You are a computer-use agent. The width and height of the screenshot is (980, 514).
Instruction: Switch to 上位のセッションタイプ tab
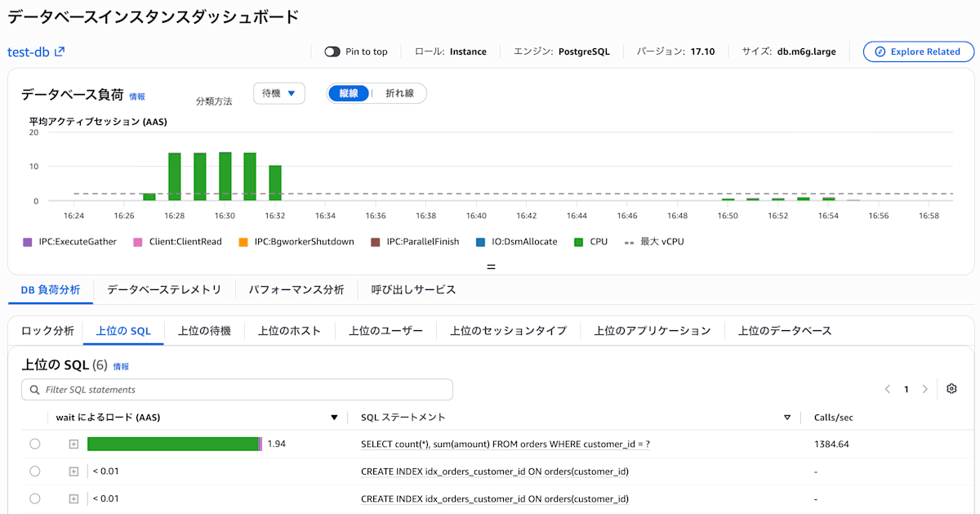point(509,331)
